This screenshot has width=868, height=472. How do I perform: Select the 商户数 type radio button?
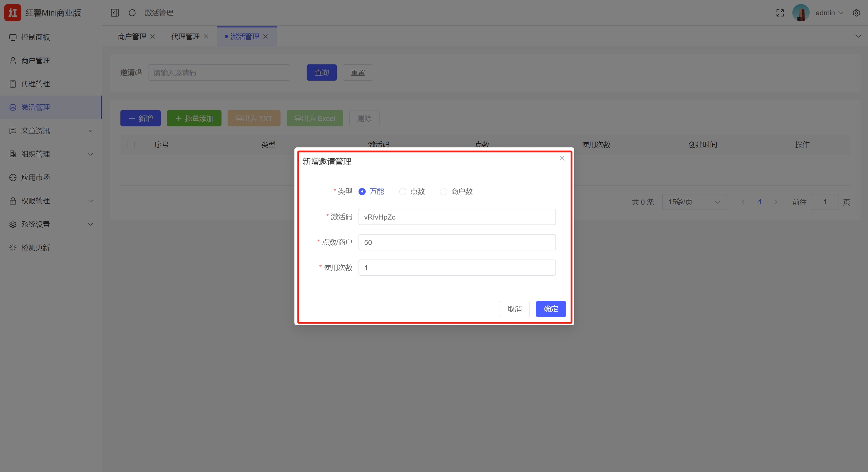pyautogui.click(x=443, y=191)
